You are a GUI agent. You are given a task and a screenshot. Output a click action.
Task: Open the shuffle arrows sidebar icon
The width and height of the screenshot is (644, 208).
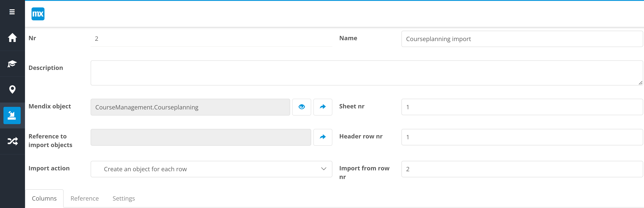[12, 141]
